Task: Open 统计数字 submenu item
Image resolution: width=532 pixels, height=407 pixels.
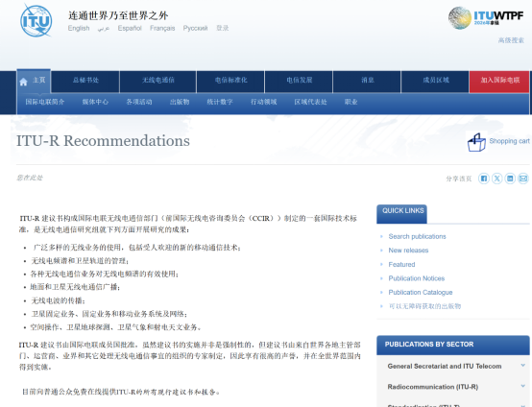Action: pyautogui.click(x=220, y=102)
